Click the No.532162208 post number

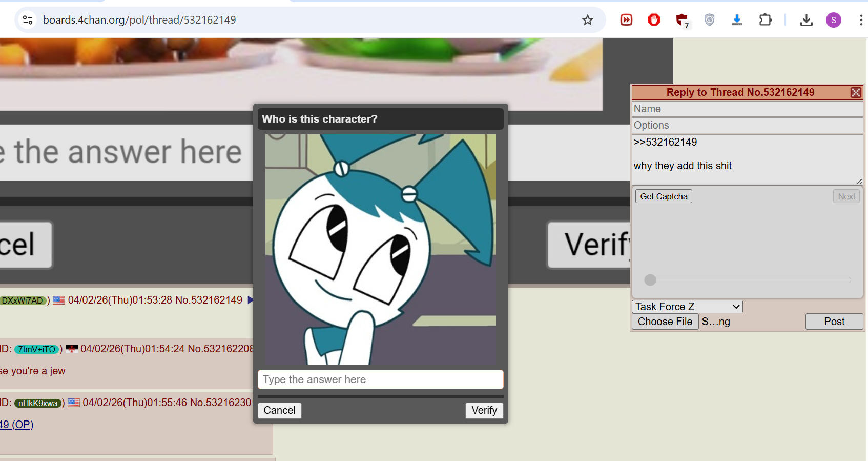click(x=221, y=349)
